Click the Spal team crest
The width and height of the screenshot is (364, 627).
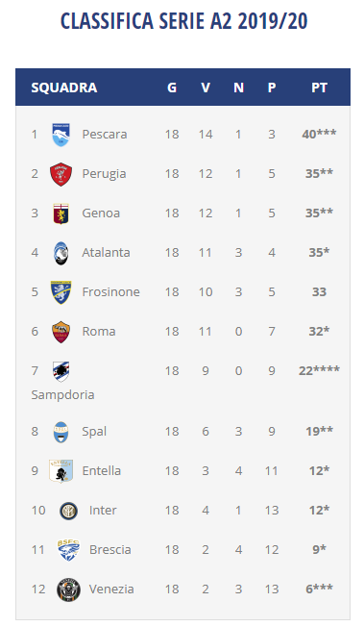(61, 432)
